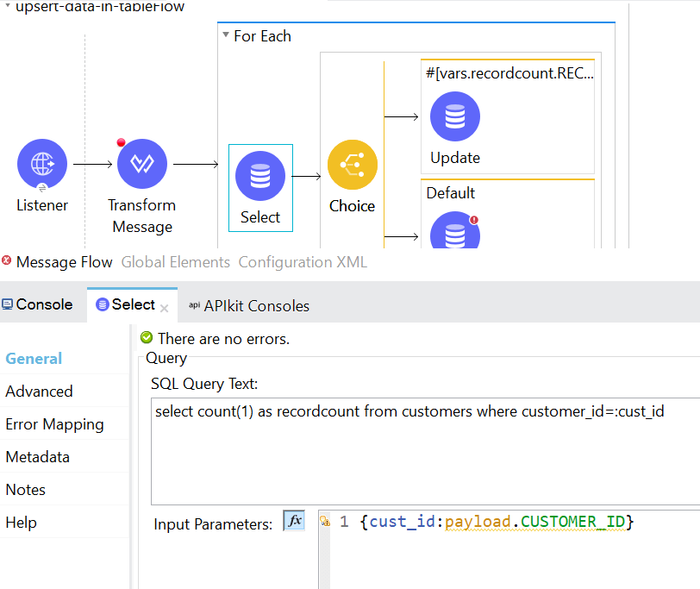Screen dimensions: 700x589
Task: Click the breakpoint dot on Transform Message
Action: point(122,143)
